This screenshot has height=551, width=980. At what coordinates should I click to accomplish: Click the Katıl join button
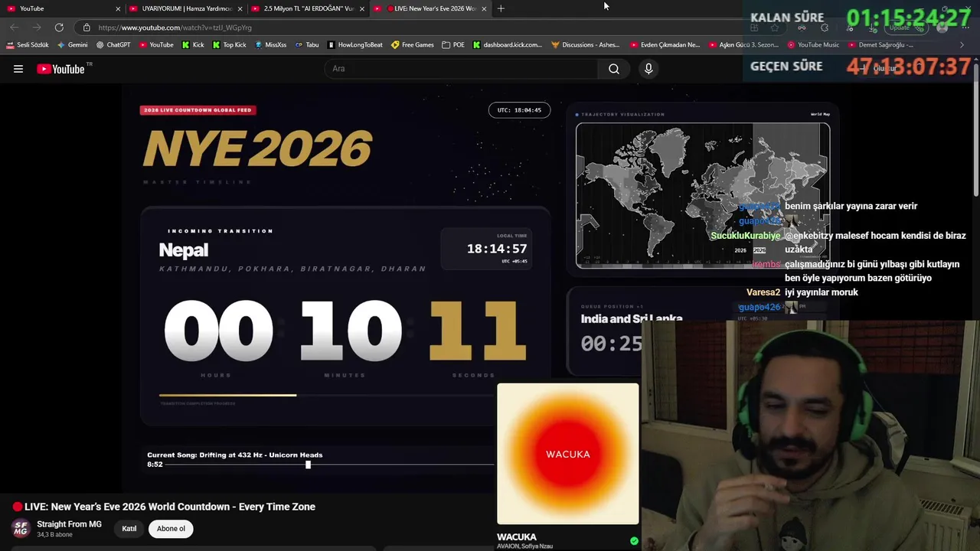click(129, 529)
